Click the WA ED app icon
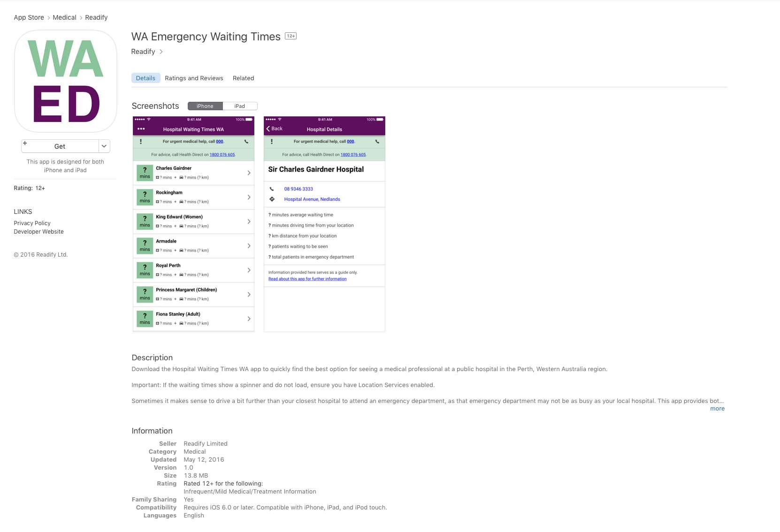780x532 pixels. point(65,81)
